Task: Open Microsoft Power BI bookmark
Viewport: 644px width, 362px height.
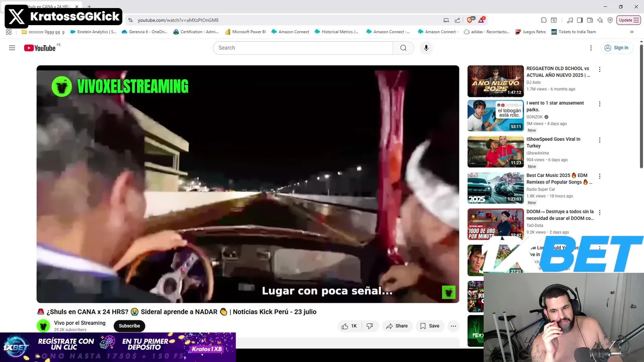Action: (x=245, y=32)
